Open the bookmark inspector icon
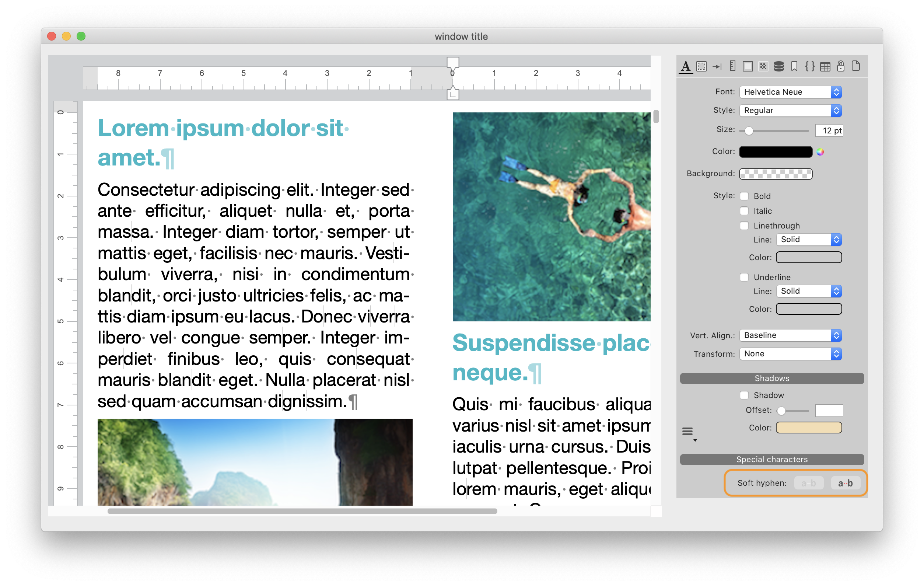The image size is (924, 586). coord(794,66)
